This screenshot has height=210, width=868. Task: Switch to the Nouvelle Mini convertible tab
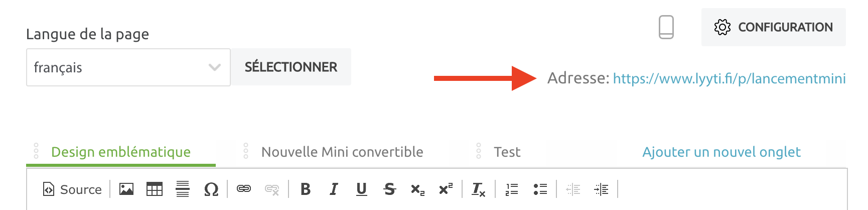342,152
